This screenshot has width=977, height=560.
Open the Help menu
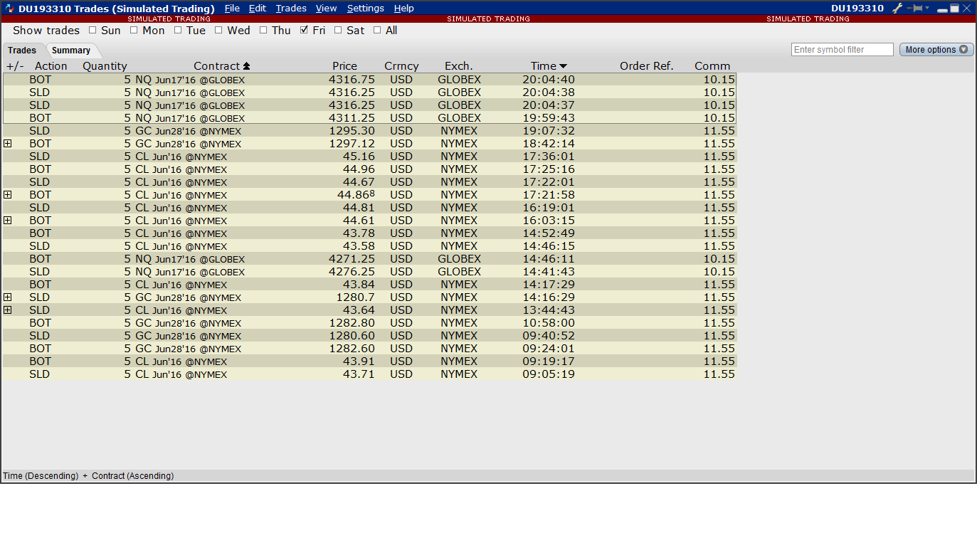click(x=403, y=9)
